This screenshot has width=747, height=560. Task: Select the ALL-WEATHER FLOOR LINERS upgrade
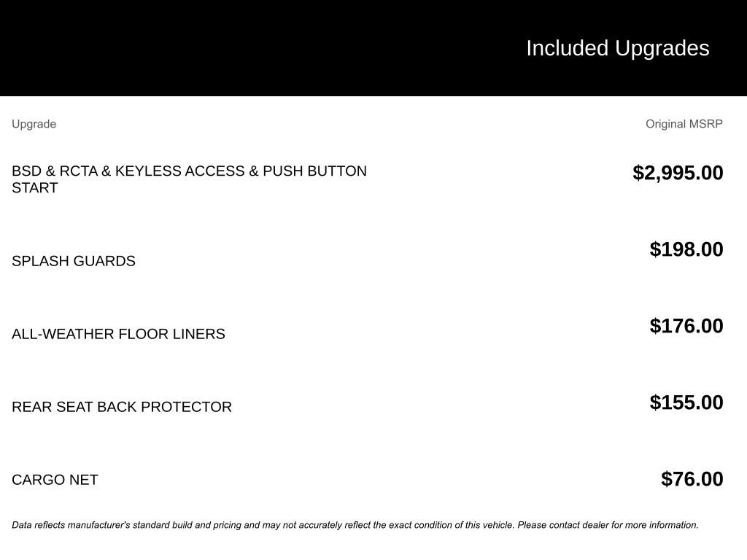(x=118, y=334)
